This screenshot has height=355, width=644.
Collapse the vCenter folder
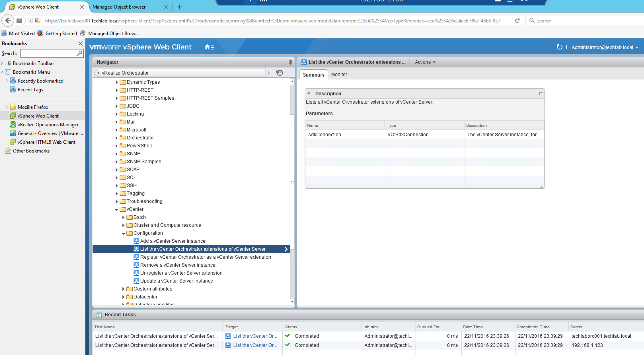coord(117,210)
